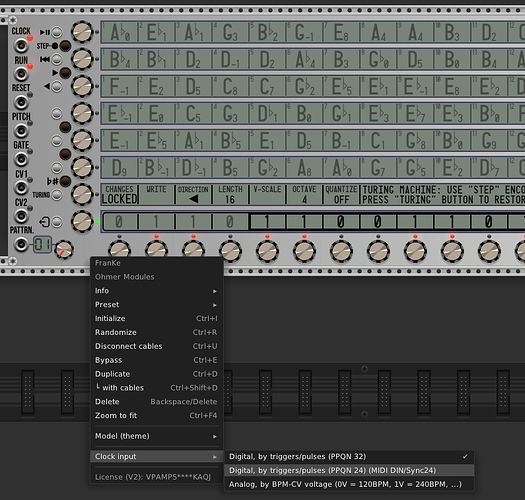525x500 pixels.
Task: Click Initialize in the menu
Action: pos(156,318)
